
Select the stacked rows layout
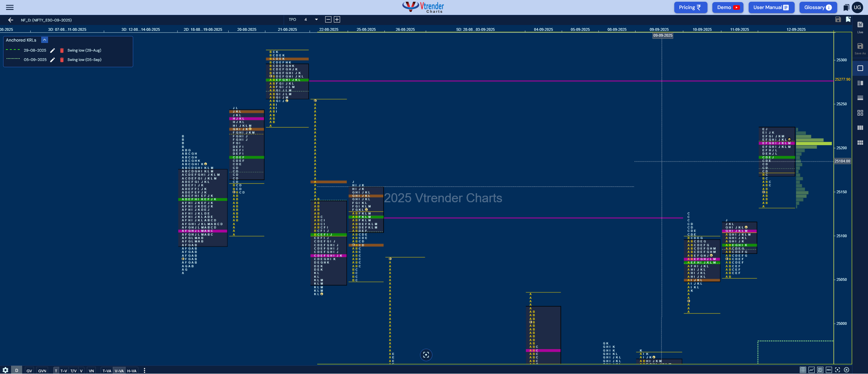[860, 98]
